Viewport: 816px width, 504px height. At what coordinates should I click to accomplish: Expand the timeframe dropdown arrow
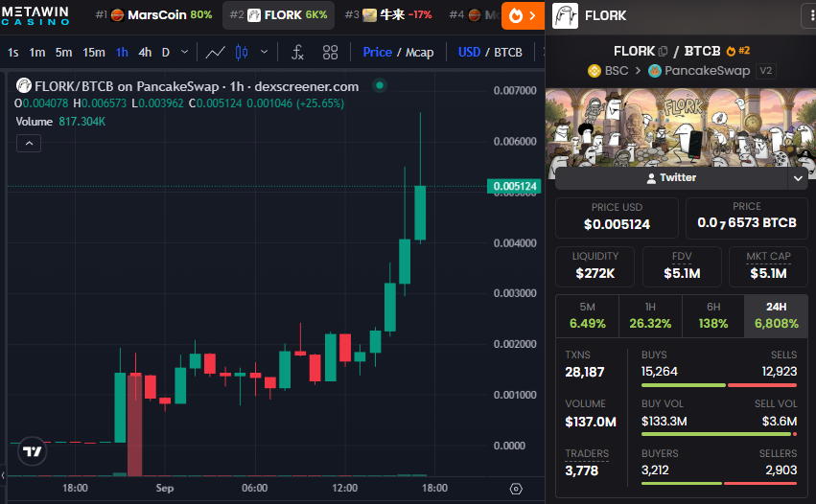184,52
